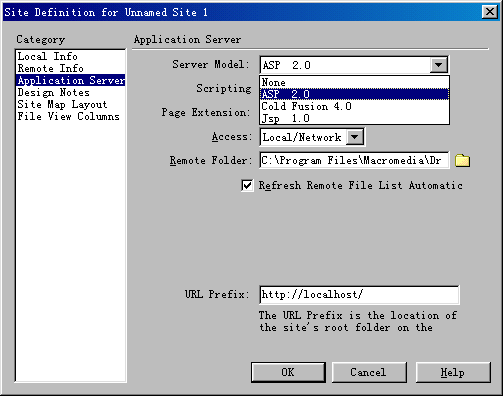503x396 pixels.
Task: Open File View Columns category
Action: 70,116
